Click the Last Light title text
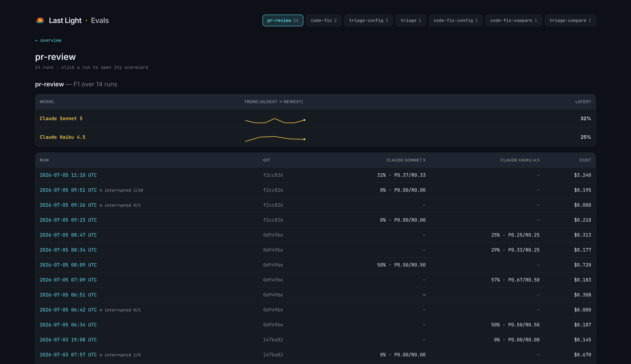 click(x=65, y=20)
